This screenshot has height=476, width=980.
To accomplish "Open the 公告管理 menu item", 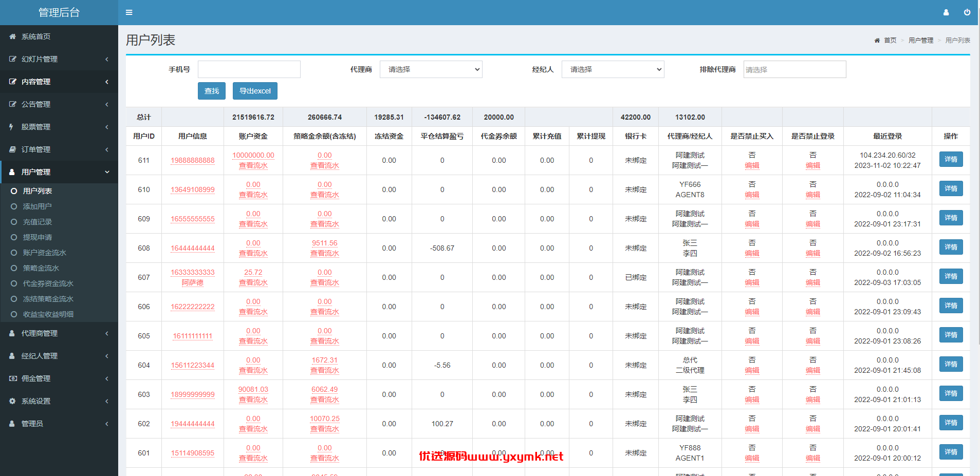I will [59, 104].
